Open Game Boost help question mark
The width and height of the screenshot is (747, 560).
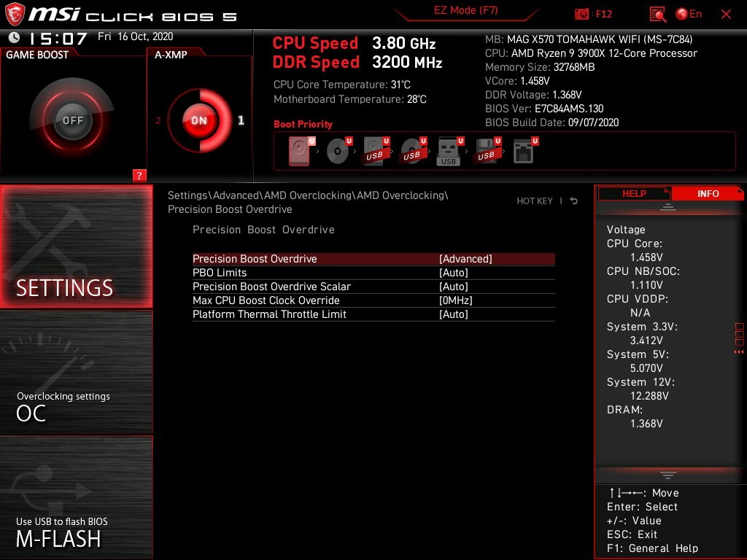point(139,175)
